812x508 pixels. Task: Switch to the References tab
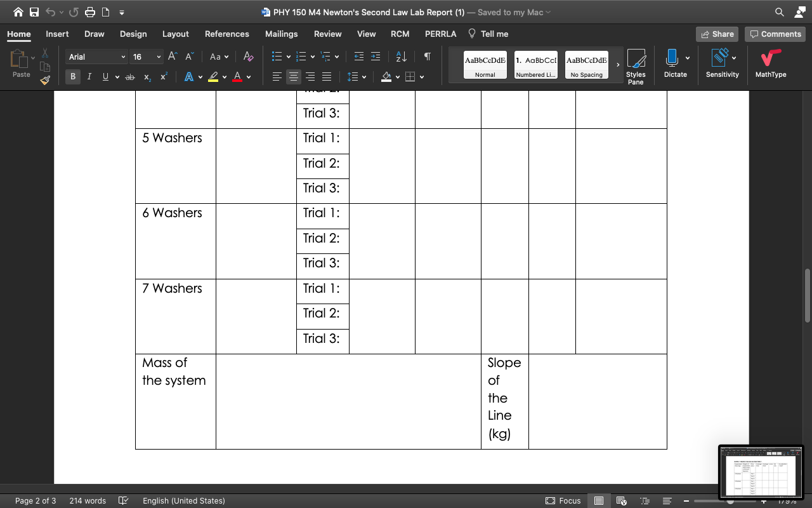point(226,34)
